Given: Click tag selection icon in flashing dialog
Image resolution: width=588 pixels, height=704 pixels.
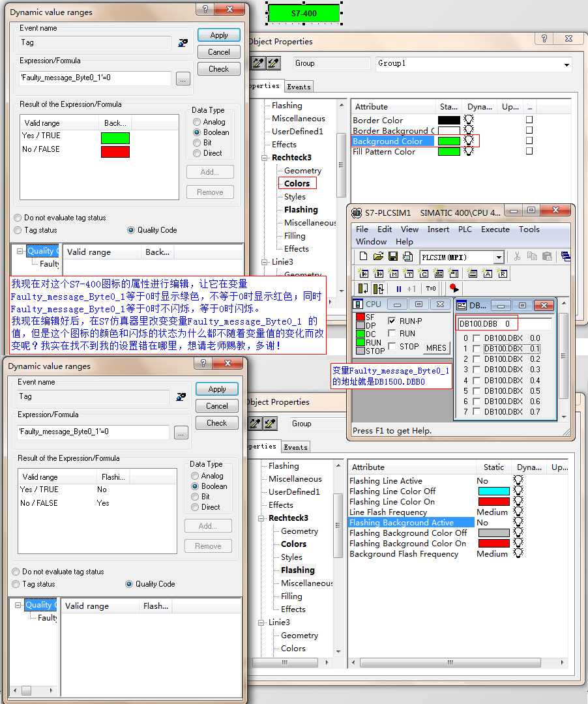Looking at the screenshot, I should pos(181,397).
